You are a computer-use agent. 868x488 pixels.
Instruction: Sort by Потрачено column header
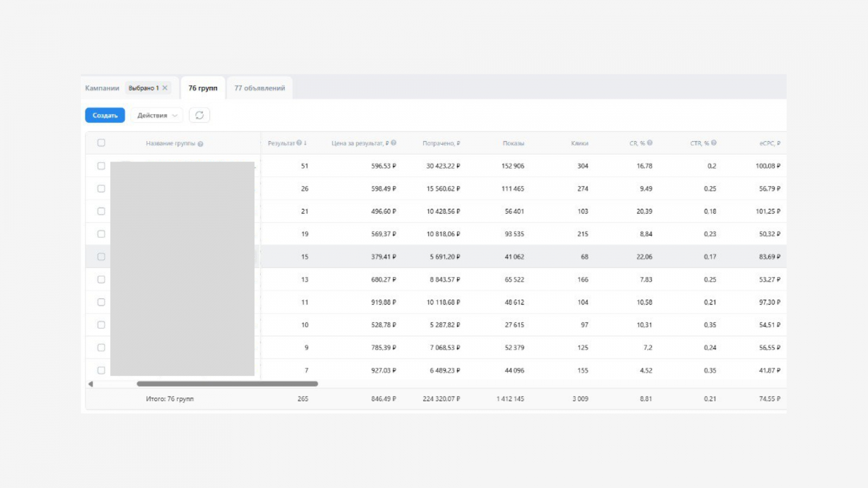441,143
